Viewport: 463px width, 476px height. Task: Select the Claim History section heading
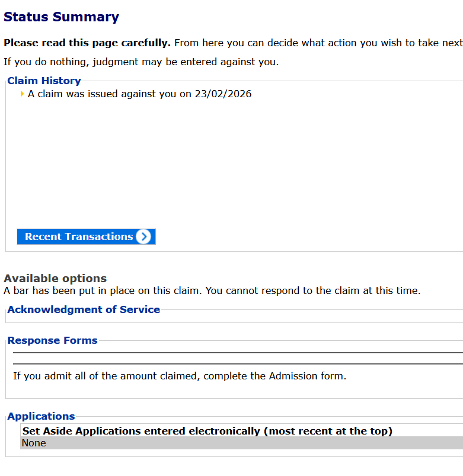click(44, 81)
